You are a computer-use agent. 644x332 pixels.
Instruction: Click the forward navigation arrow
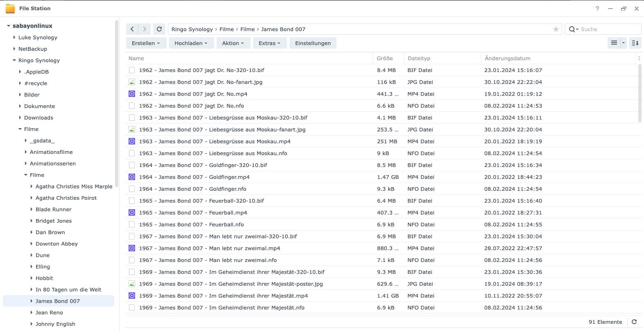[145, 29]
